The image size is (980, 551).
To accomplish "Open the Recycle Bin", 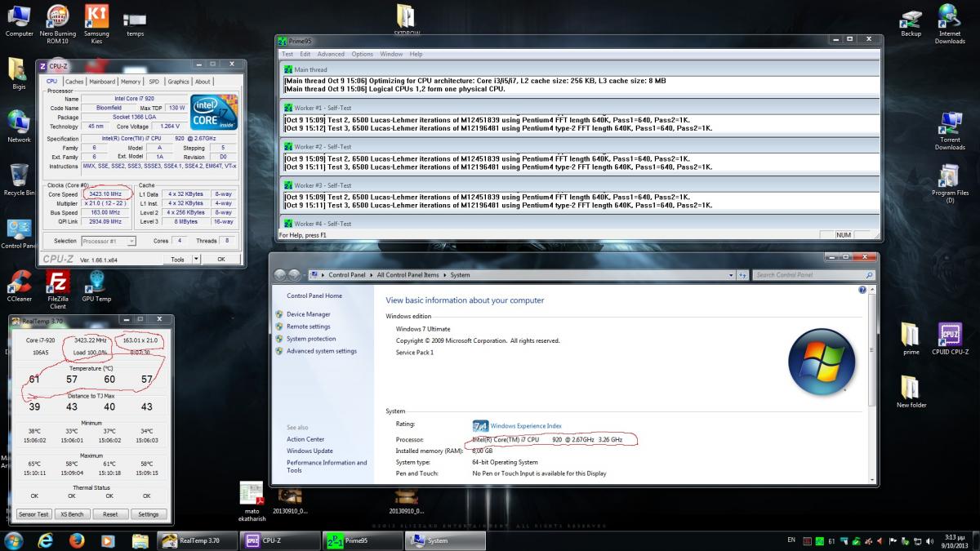I will coord(19,180).
